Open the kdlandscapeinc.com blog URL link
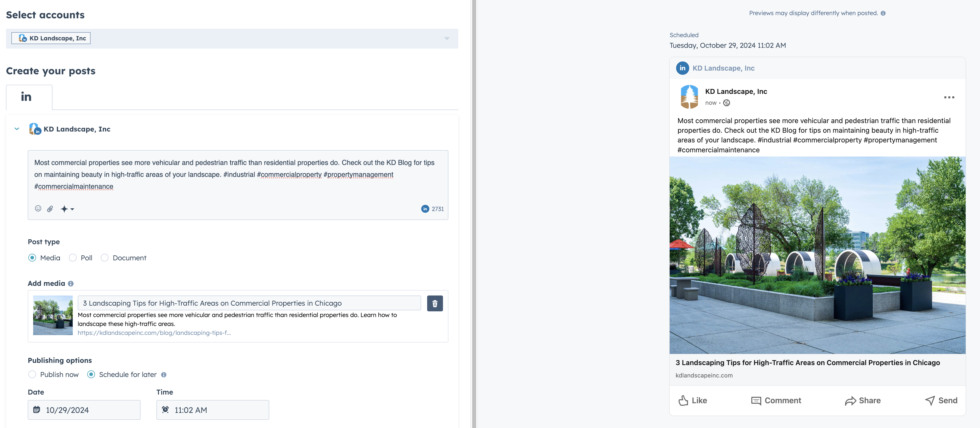The width and height of the screenshot is (980, 428). (154, 333)
